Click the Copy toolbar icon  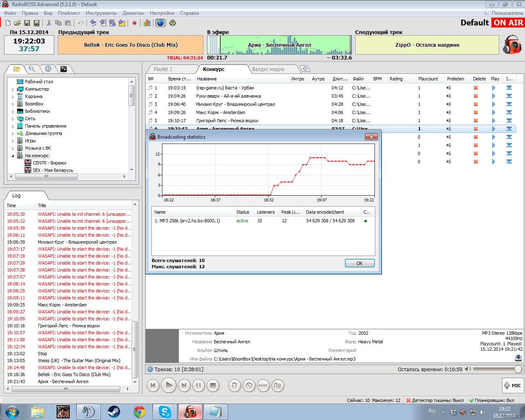tap(58, 23)
